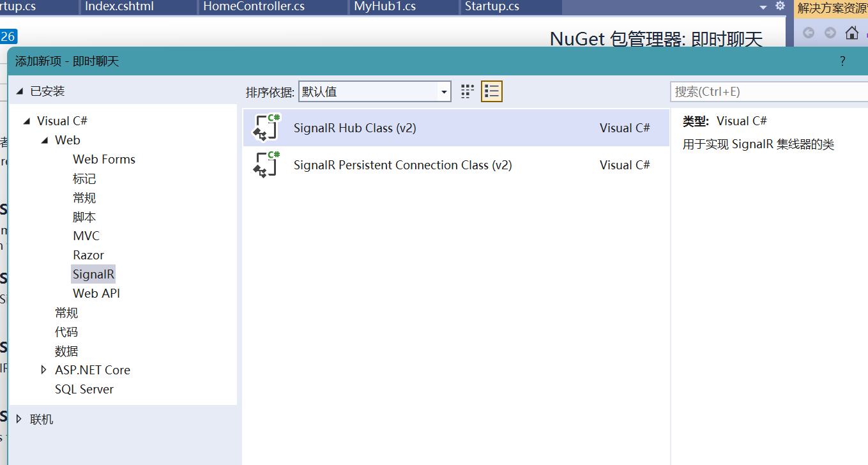Collapse the Visual C# tree node

tap(27, 121)
